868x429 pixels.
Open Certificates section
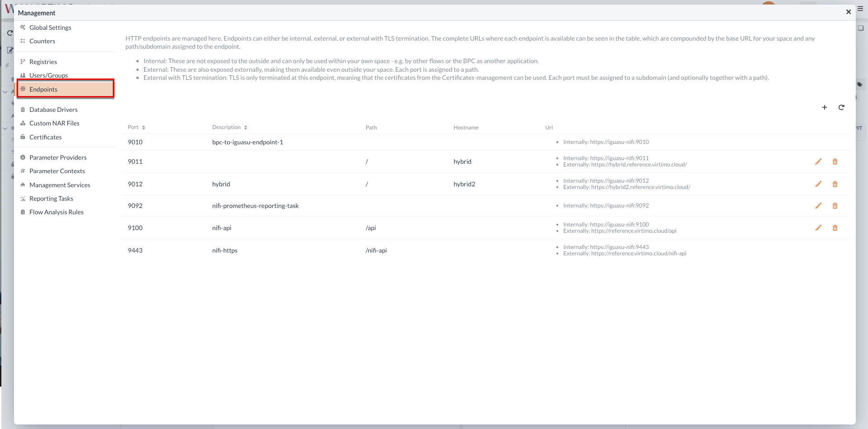[x=45, y=137]
